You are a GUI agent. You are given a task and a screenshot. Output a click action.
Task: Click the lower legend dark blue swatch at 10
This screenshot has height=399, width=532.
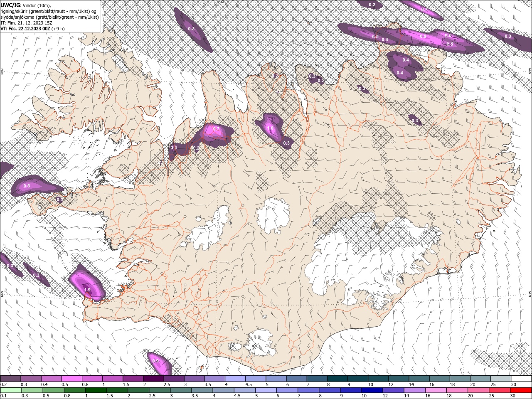(372, 390)
